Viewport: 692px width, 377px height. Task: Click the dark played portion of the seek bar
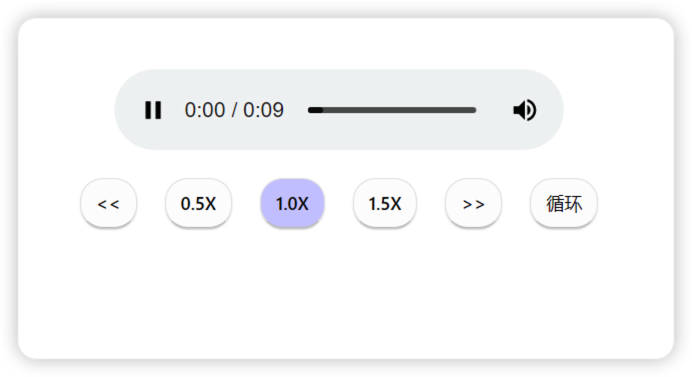(x=315, y=110)
